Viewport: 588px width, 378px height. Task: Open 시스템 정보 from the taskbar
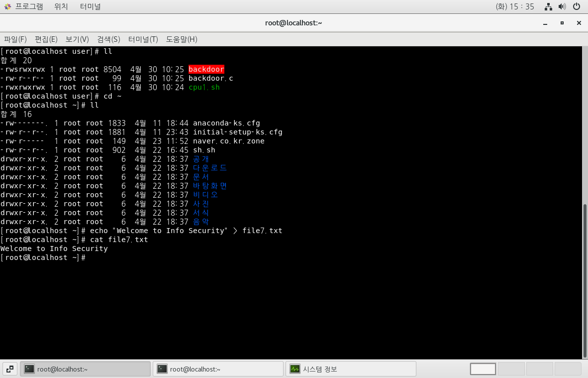351,369
